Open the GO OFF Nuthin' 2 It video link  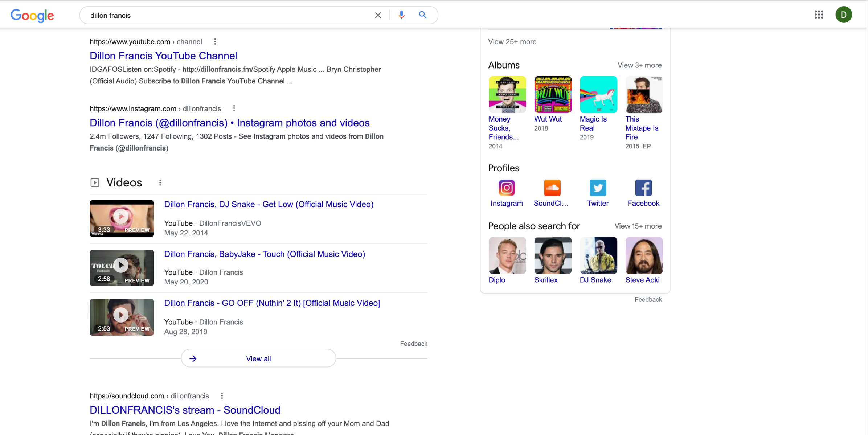272,303
